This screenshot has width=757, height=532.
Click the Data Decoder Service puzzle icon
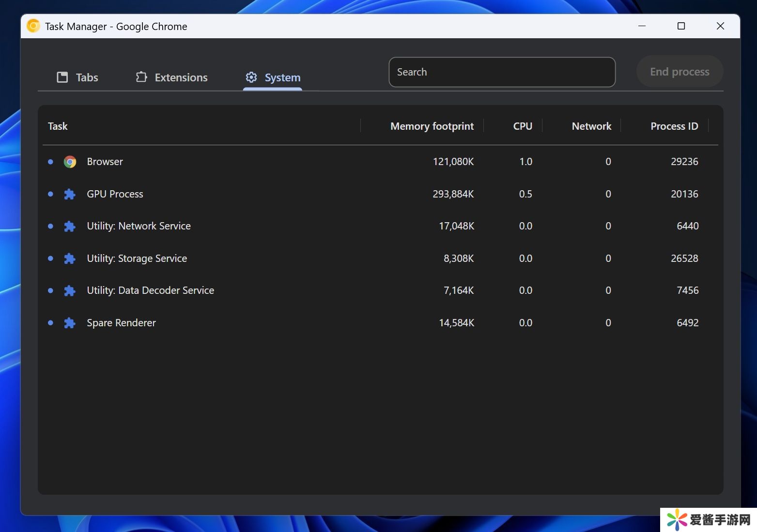[70, 290]
